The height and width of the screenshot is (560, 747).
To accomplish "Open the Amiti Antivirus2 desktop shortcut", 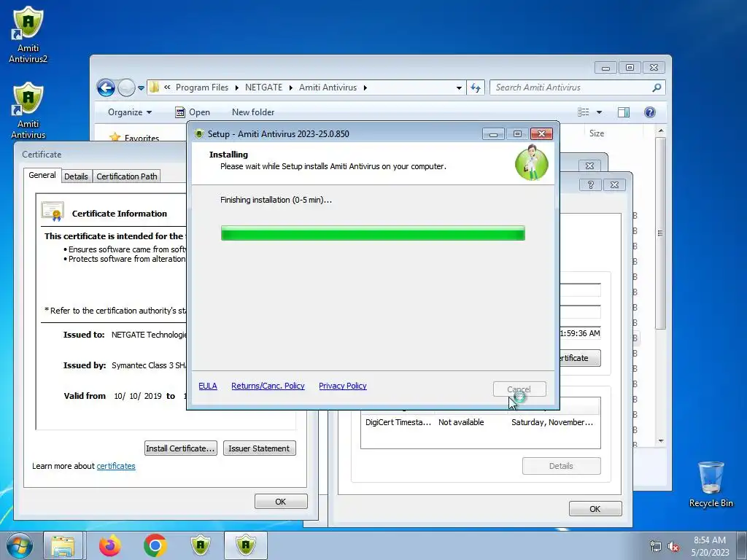I will point(28,35).
